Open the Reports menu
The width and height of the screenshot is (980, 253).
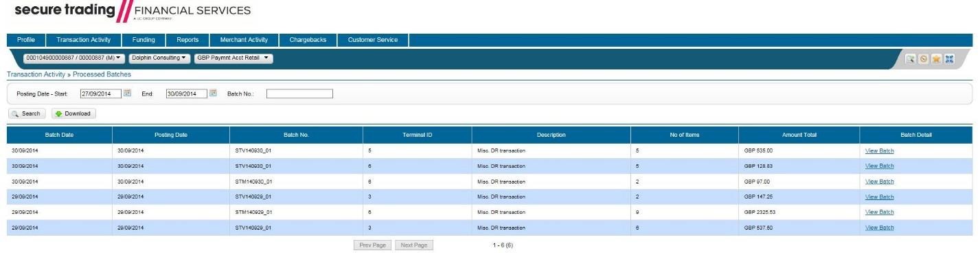187,40
